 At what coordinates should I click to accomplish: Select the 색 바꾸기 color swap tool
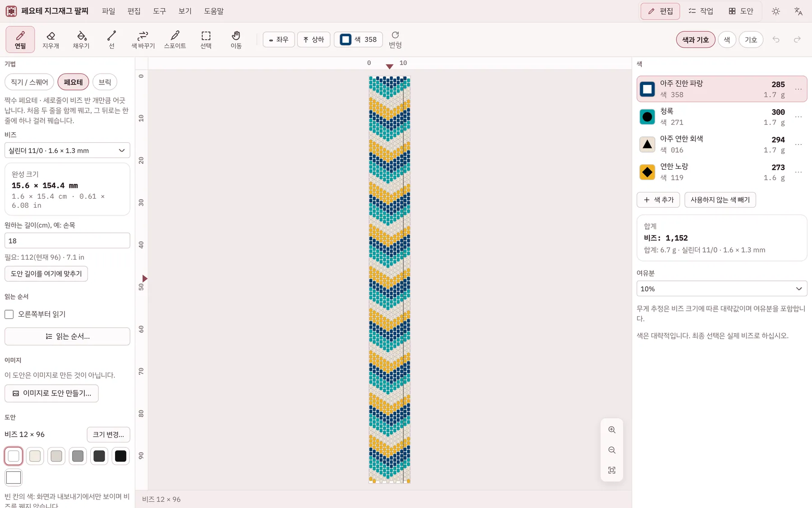click(143, 40)
